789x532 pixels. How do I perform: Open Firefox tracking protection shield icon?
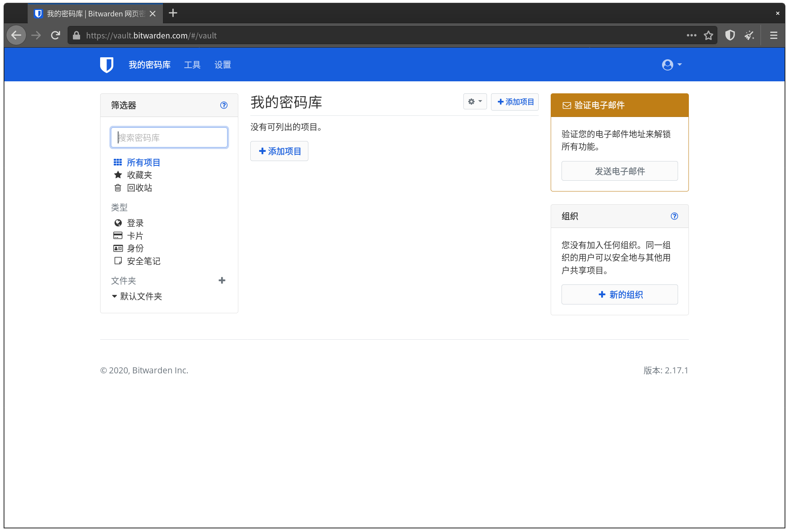730,36
